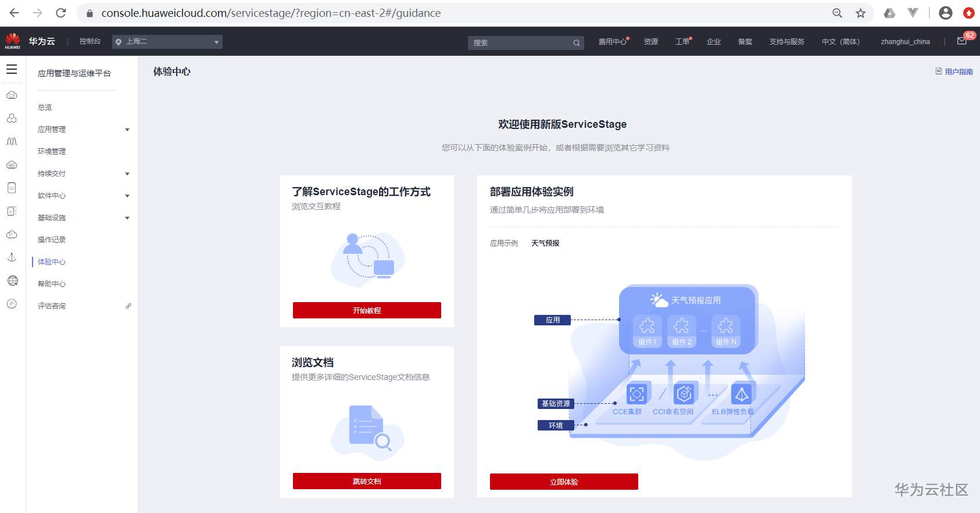Open the browser profile avatar
The height and width of the screenshot is (513, 980).
click(946, 13)
